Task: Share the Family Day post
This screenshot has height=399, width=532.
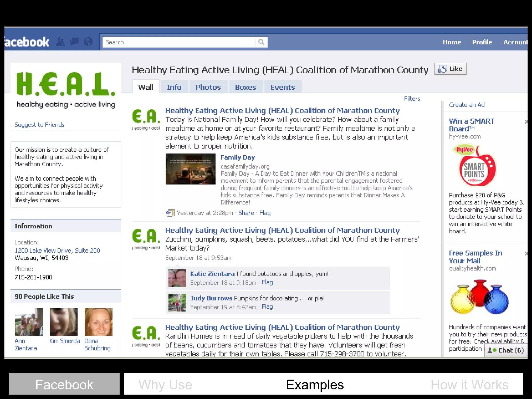Action: click(246, 213)
